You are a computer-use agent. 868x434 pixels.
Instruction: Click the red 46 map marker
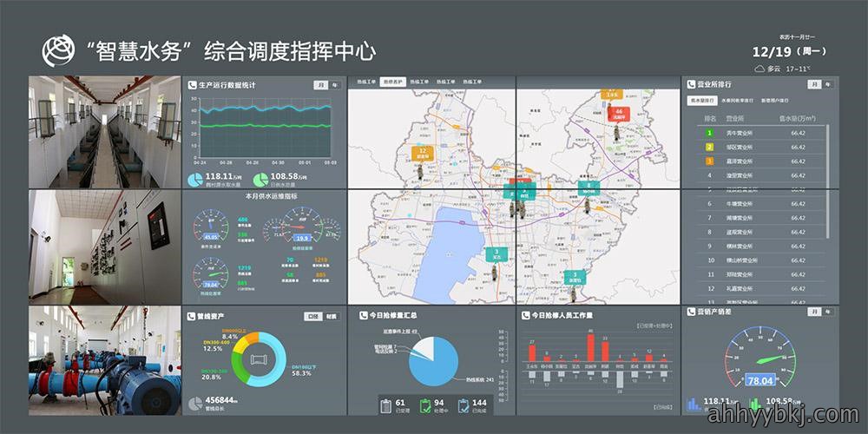[619, 115]
